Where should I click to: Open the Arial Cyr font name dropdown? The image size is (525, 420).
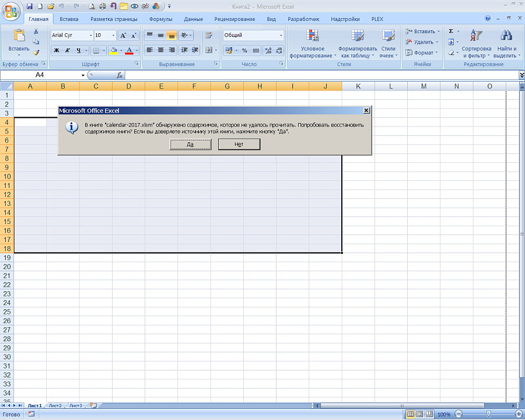click(x=90, y=36)
